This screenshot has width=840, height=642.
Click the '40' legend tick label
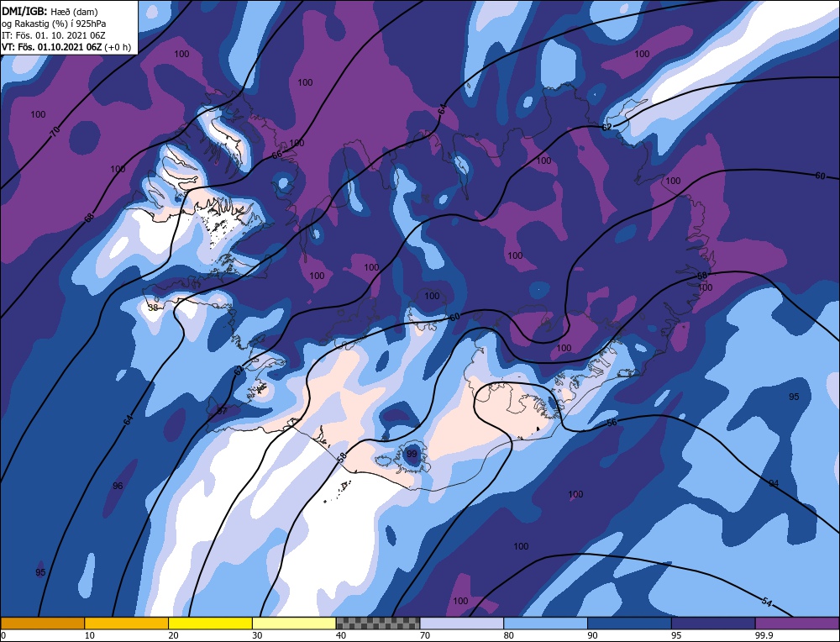tap(341, 635)
